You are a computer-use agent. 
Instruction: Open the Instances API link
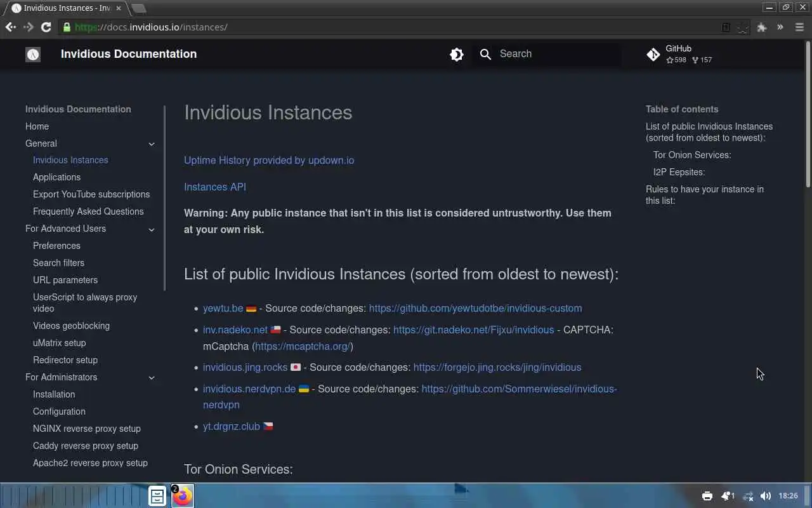coord(215,187)
